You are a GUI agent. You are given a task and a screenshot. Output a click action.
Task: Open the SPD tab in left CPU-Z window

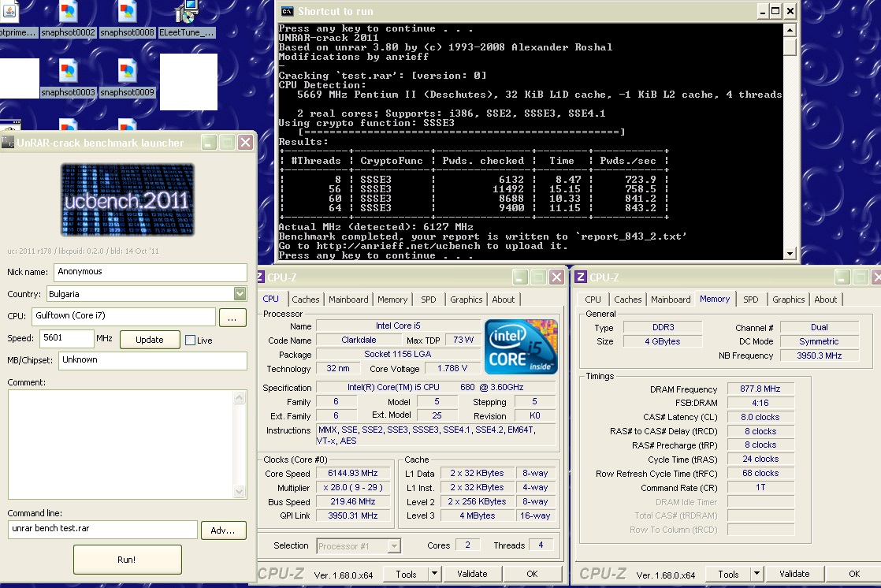pyautogui.click(x=429, y=300)
